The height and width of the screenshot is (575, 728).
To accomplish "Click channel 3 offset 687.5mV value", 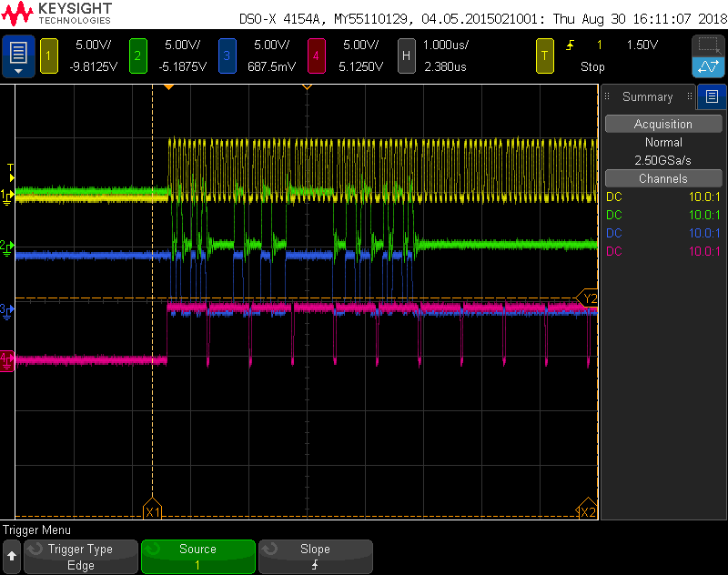I will pyautogui.click(x=271, y=66).
